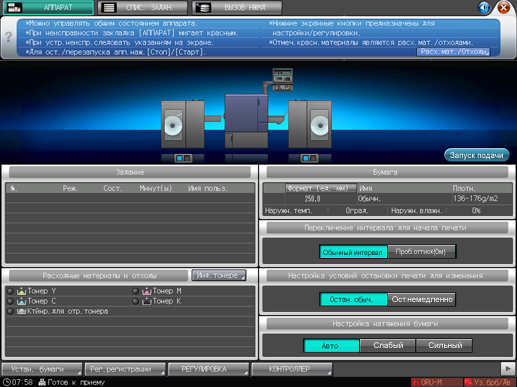
Task: Click the Тонер Y cartridge icon
Action: 22,291
